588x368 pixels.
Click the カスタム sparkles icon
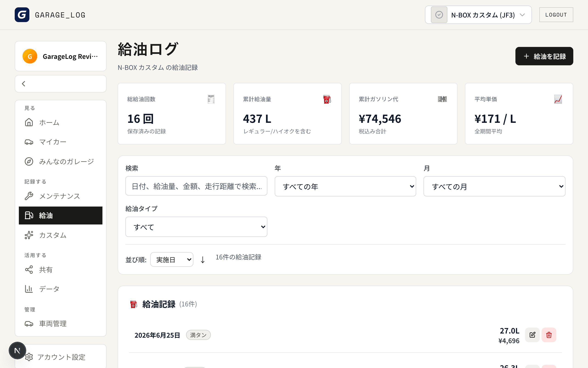click(29, 235)
